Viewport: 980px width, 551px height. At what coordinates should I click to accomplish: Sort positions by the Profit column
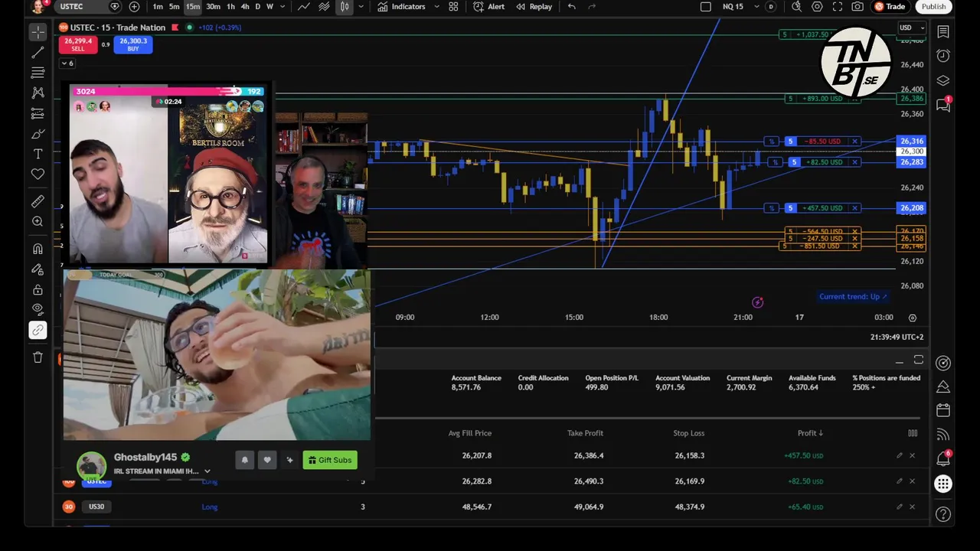(810, 433)
